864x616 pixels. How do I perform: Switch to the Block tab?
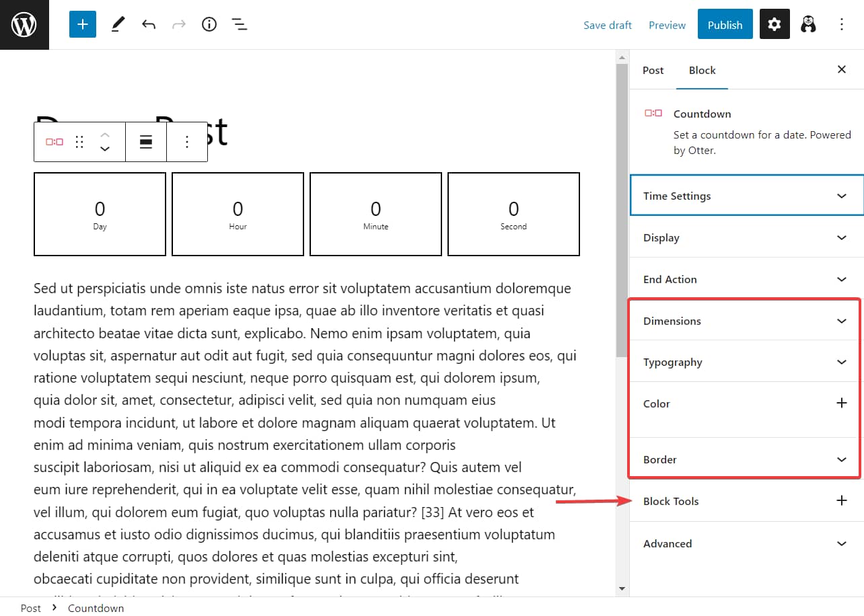[702, 70]
